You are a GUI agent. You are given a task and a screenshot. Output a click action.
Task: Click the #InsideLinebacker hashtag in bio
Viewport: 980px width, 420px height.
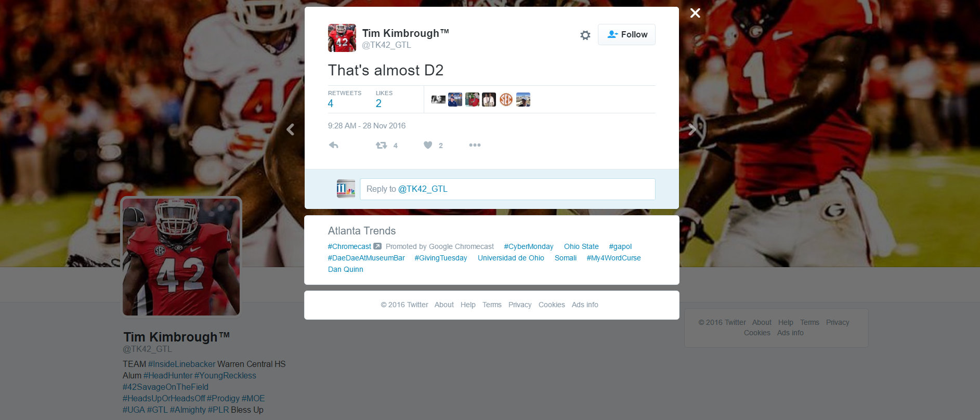[x=181, y=364]
